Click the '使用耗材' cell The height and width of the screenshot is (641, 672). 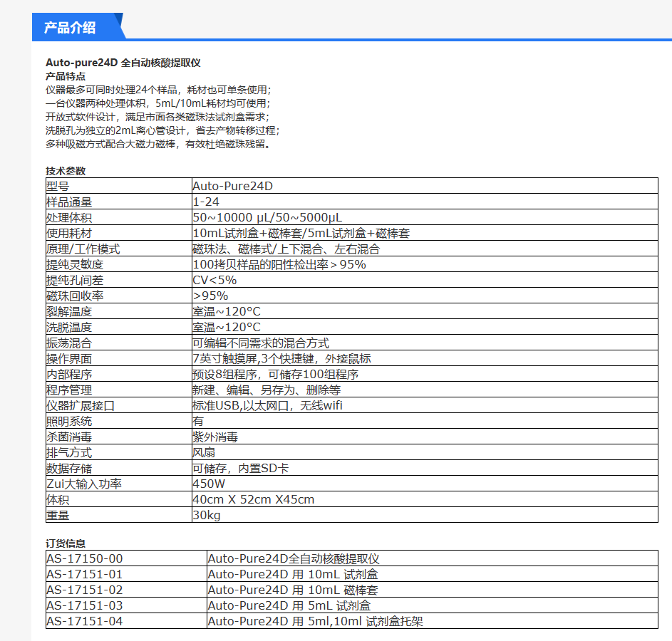point(119,233)
